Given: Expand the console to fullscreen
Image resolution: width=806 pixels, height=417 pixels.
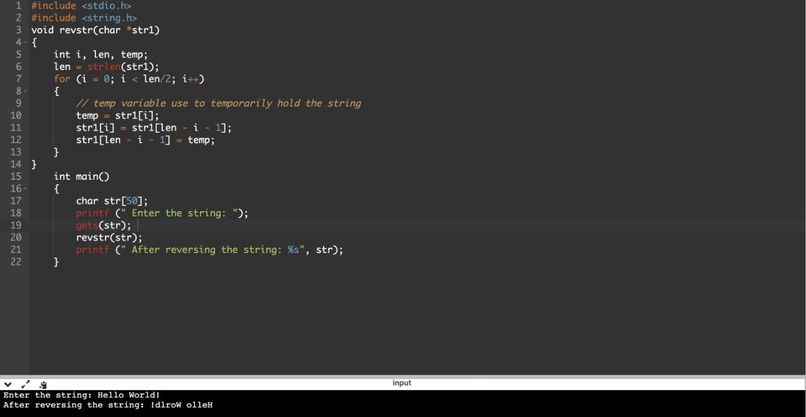Looking at the screenshot, I should point(26,384).
